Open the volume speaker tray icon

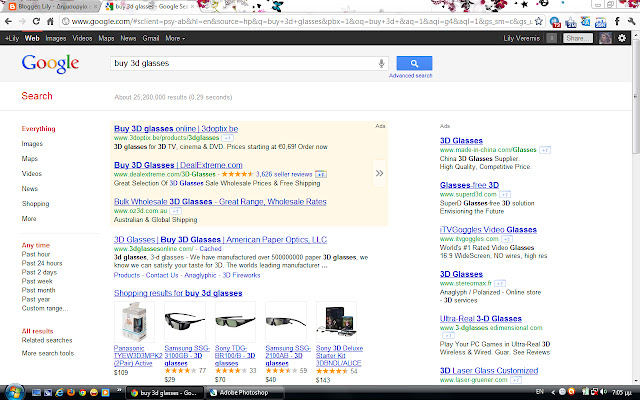(x=604, y=392)
